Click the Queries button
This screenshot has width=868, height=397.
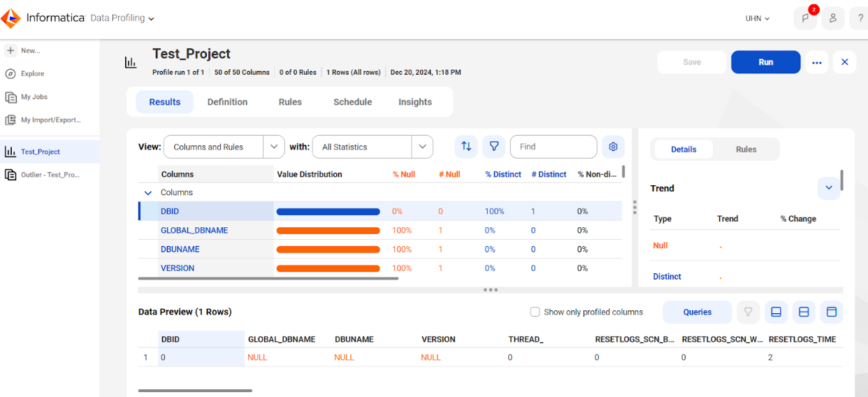click(x=697, y=312)
